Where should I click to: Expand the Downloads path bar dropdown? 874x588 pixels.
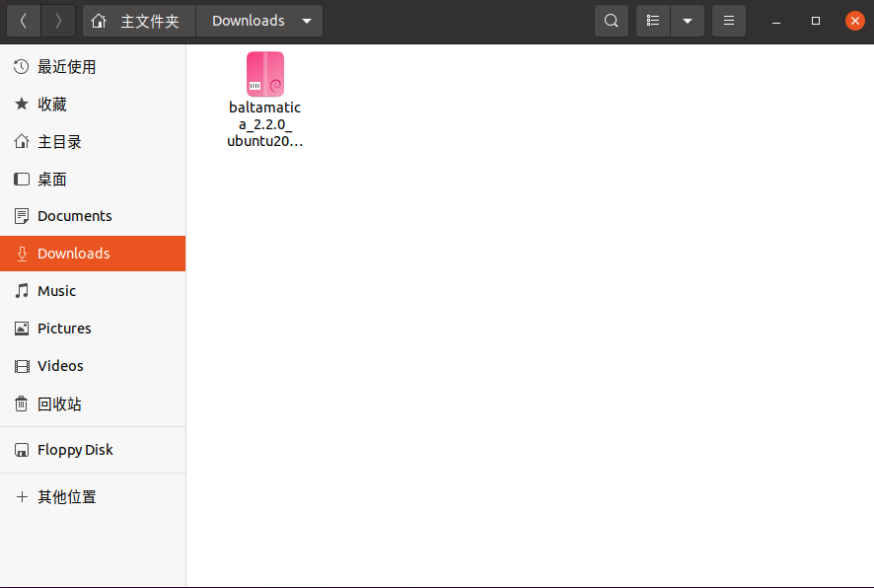point(307,21)
